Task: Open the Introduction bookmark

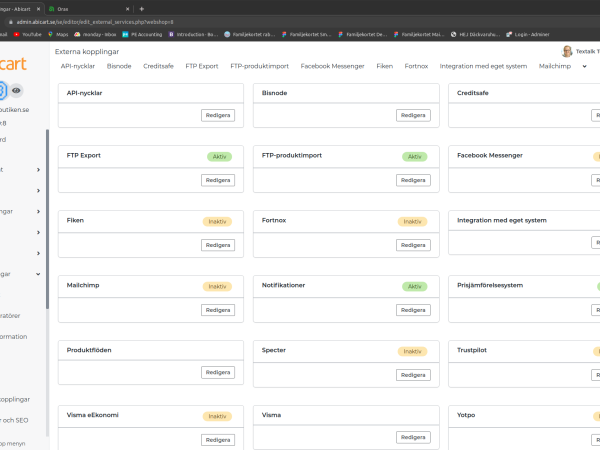Action: point(194,34)
